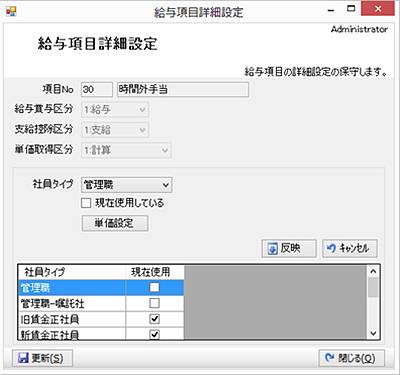Click the 現在使用 column header

(155, 272)
